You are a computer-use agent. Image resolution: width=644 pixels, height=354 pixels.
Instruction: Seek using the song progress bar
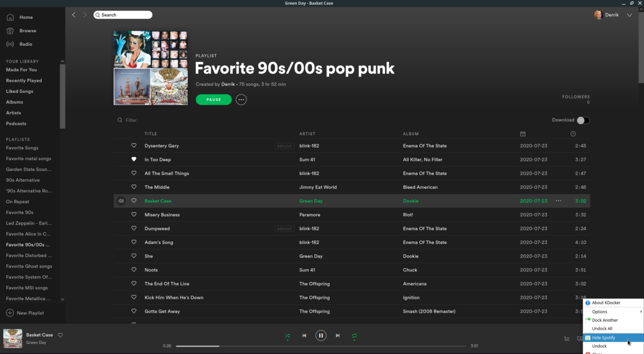(x=320, y=346)
